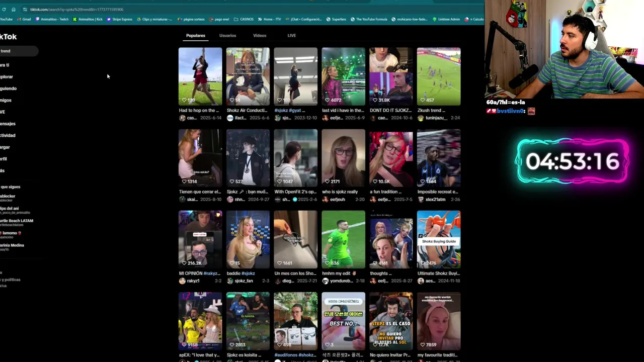The height and width of the screenshot is (362, 644).
Task: Open video 'Shokz Air Conducti...'
Action: tap(248, 76)
